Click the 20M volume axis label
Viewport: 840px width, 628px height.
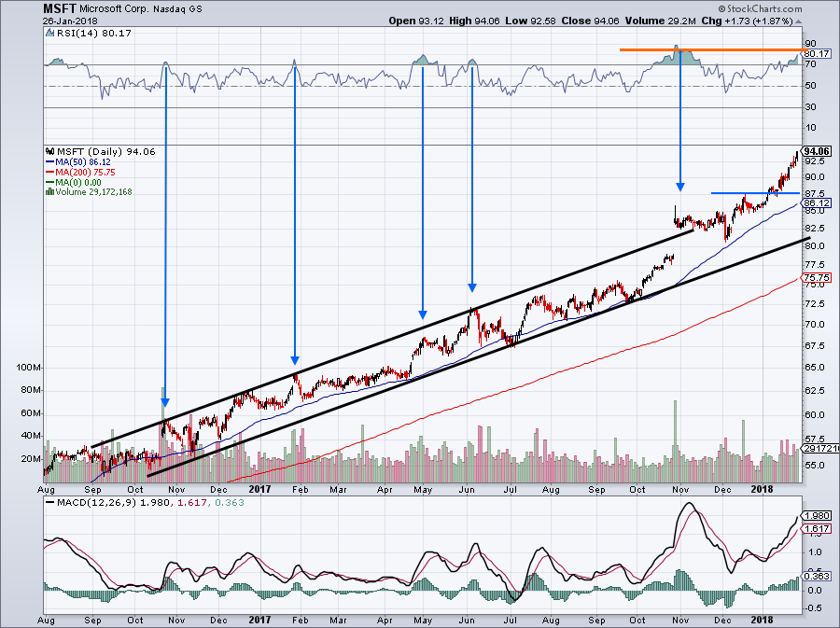pyautogui.click(x=31, y=459)
